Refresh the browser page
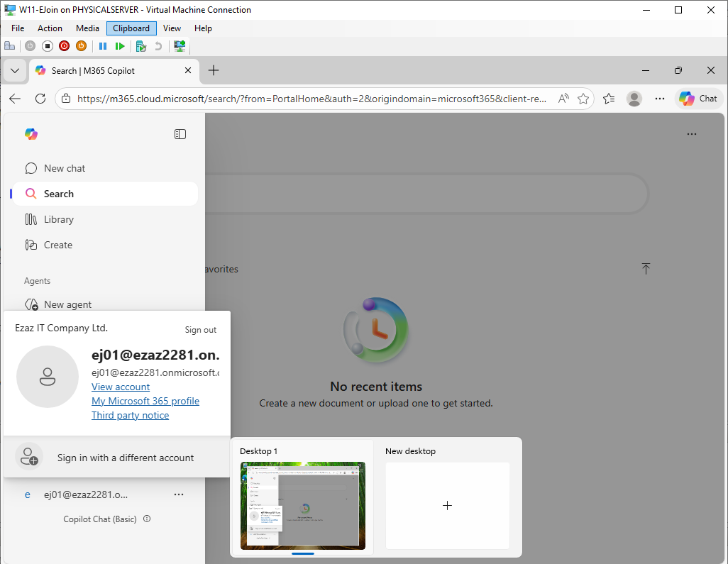The height and width of the screenshot is (564, 728). pyautogui.click(x=40, y=99)
